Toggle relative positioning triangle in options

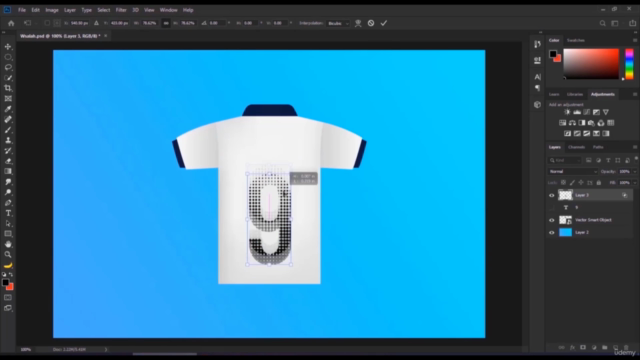pos(96,23)
